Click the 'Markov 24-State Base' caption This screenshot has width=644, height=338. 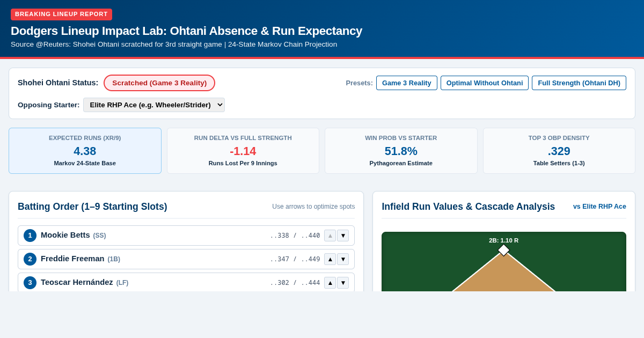click(85, 163)
